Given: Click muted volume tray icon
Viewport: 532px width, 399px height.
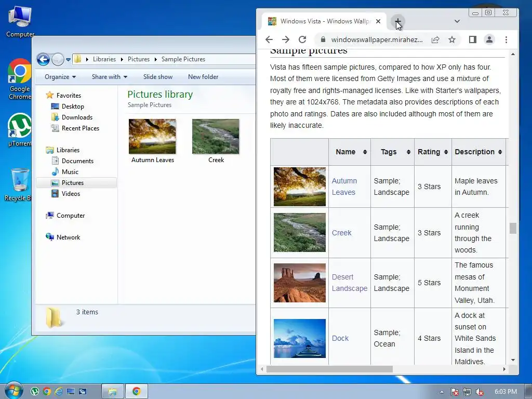Looking at the screenshot, I should point(480,392).
